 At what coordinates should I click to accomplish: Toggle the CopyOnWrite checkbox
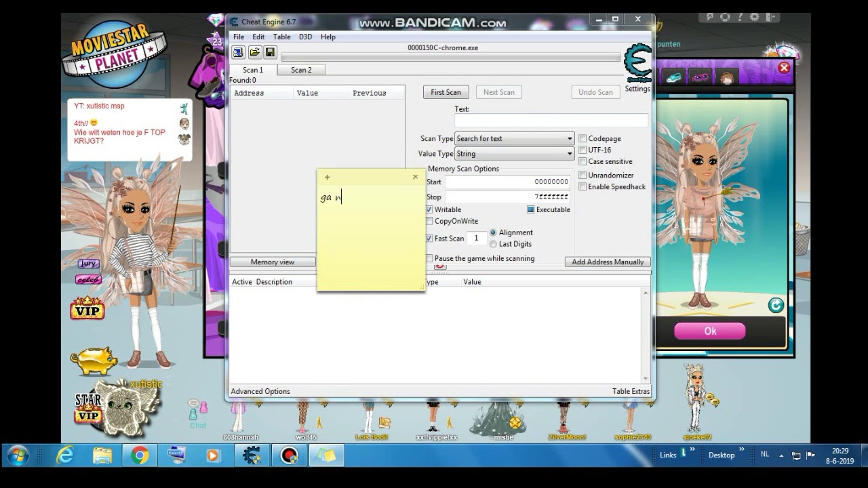click(429, 221)
